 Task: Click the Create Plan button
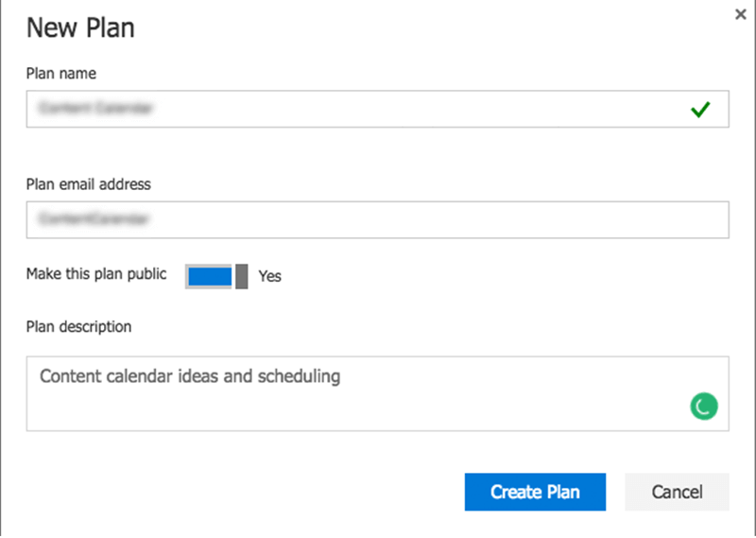(x=535, y=492)
